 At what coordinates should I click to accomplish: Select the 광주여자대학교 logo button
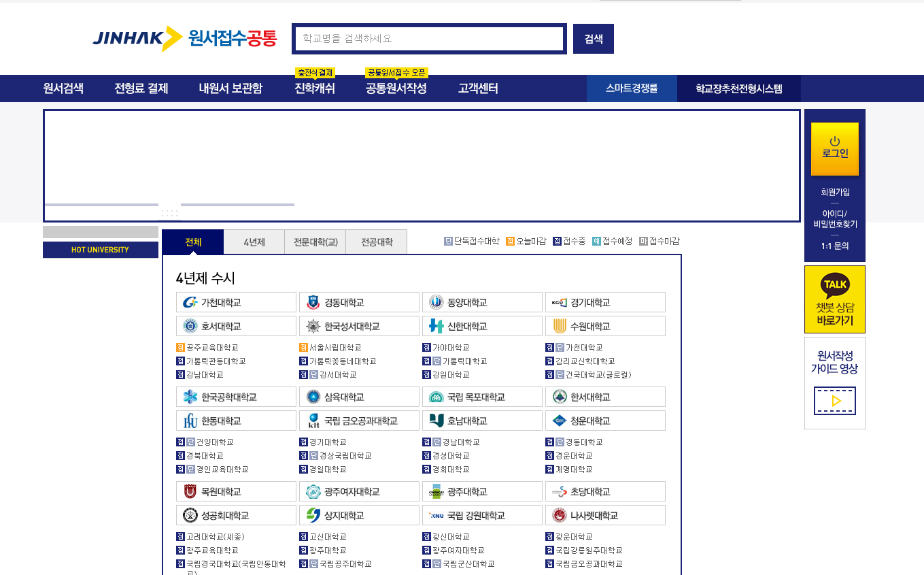pos(359,491)
